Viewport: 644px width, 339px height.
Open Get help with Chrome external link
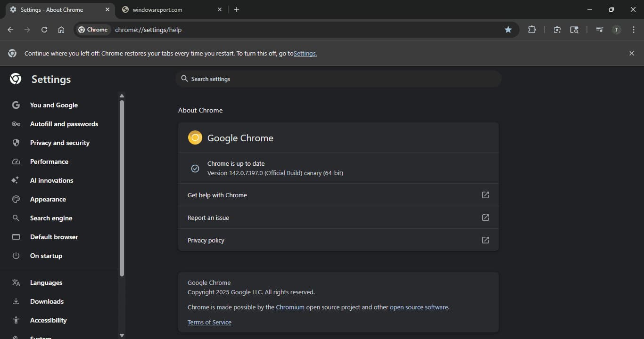point(485,195)
